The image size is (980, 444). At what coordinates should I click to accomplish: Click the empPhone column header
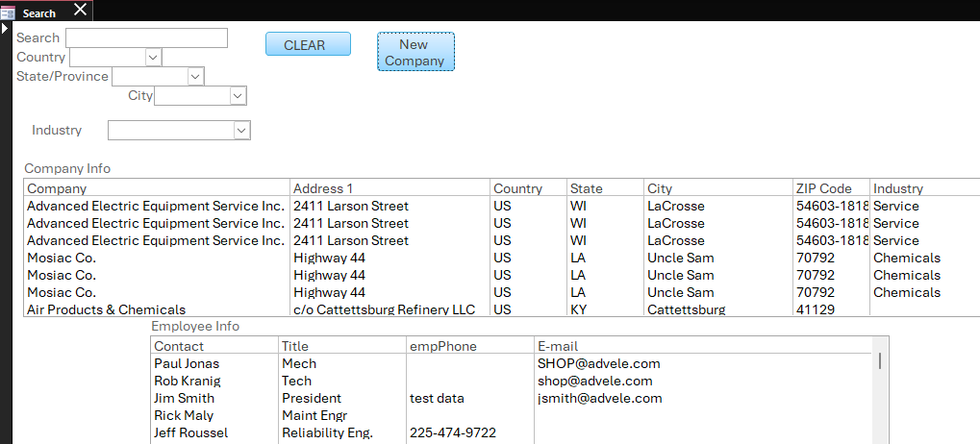[x=470, y=346]
